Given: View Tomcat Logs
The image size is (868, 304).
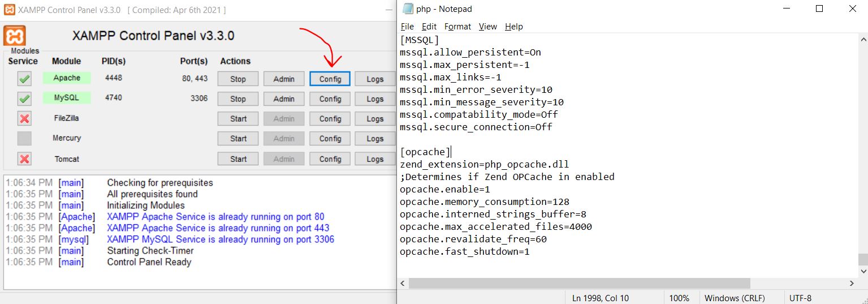Looking at the screenshot, I should tap(375, 159).
